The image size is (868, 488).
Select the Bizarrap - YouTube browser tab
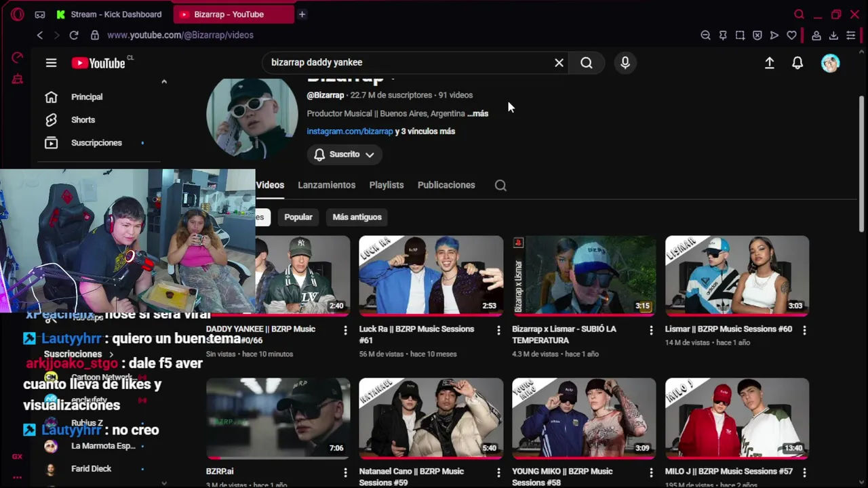[233, 14]
